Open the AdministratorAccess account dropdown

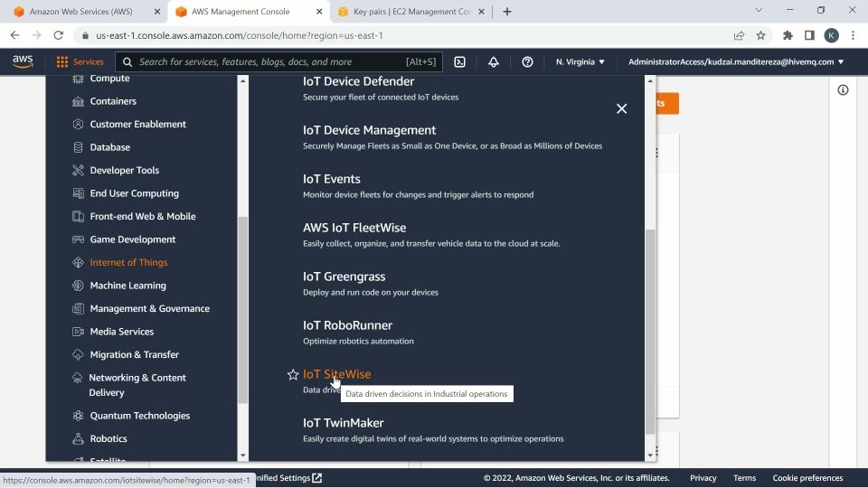click(x=736, y=62)
